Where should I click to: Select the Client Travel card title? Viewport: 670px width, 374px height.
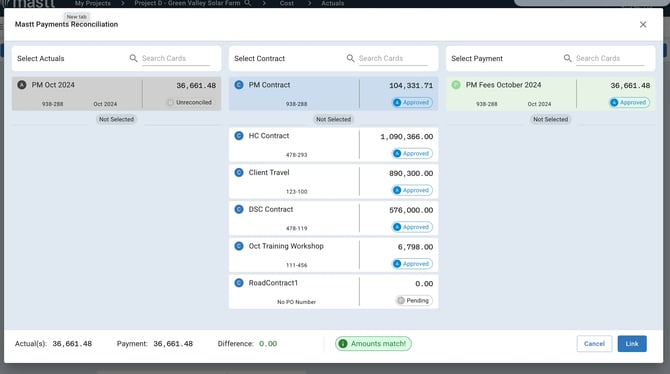pos(269,173)
